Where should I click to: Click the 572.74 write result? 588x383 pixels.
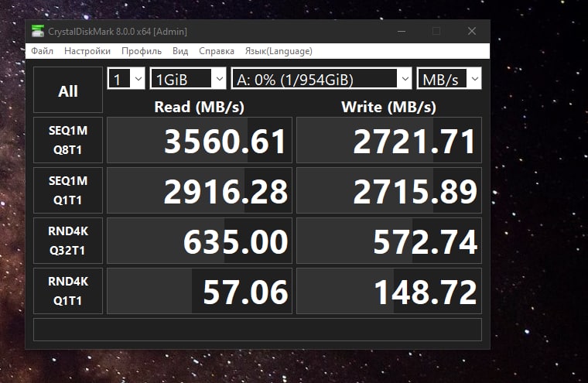coord(389,241)
